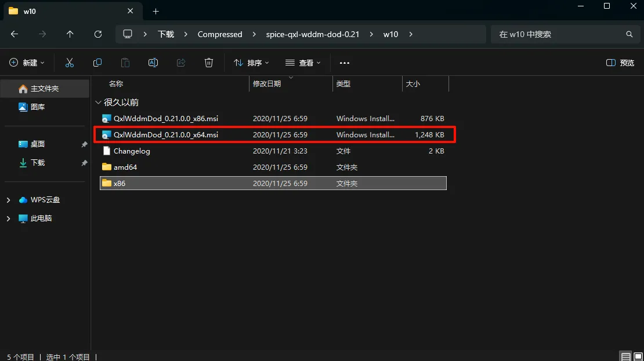This screenshot has height=361, width=644.
Task: Click the This PC monitor icon in address bar
Action: [x=128, y=34]
